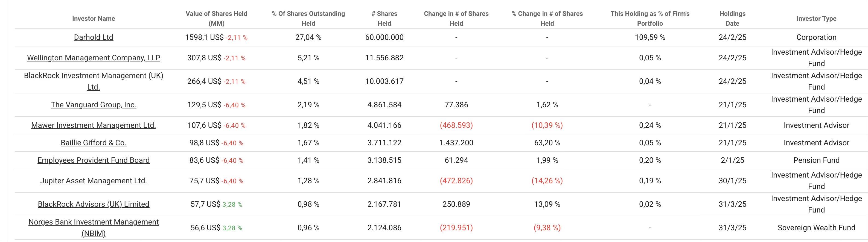The image size is (868, 242).
Task: Open Wellington Management Company, LLP link
Action: tap(93, 58)
